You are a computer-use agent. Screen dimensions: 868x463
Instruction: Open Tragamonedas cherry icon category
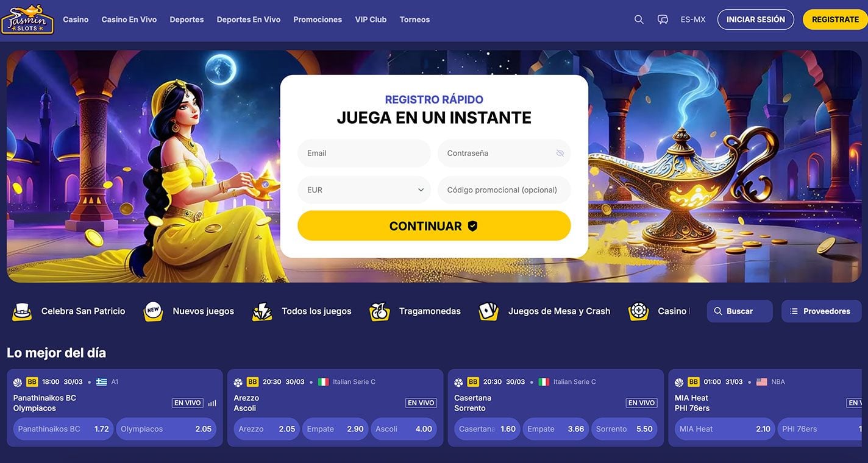379,311
